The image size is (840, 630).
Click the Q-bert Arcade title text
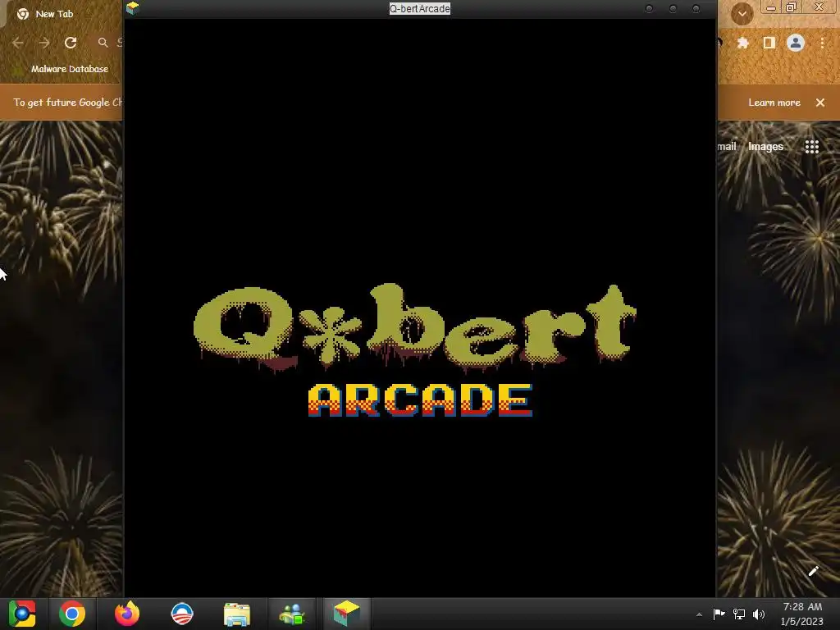point(419,8)
